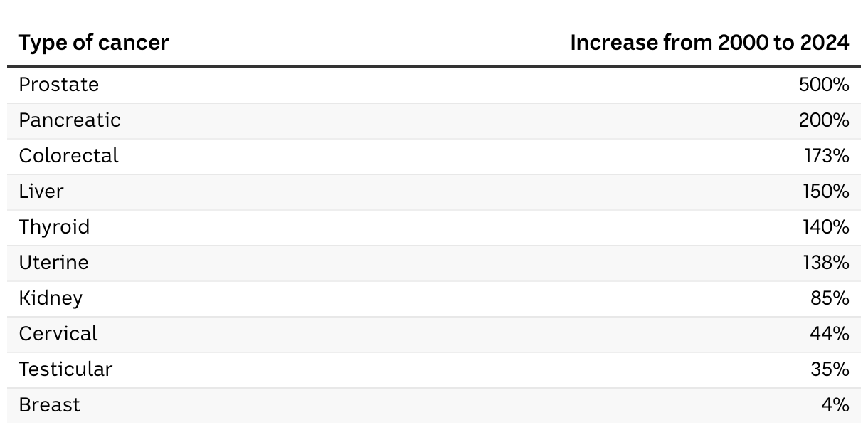The width and height of the screenshot is (868, 430).
Task: Select the Thyroid row label
Action: tap(55, 227)
